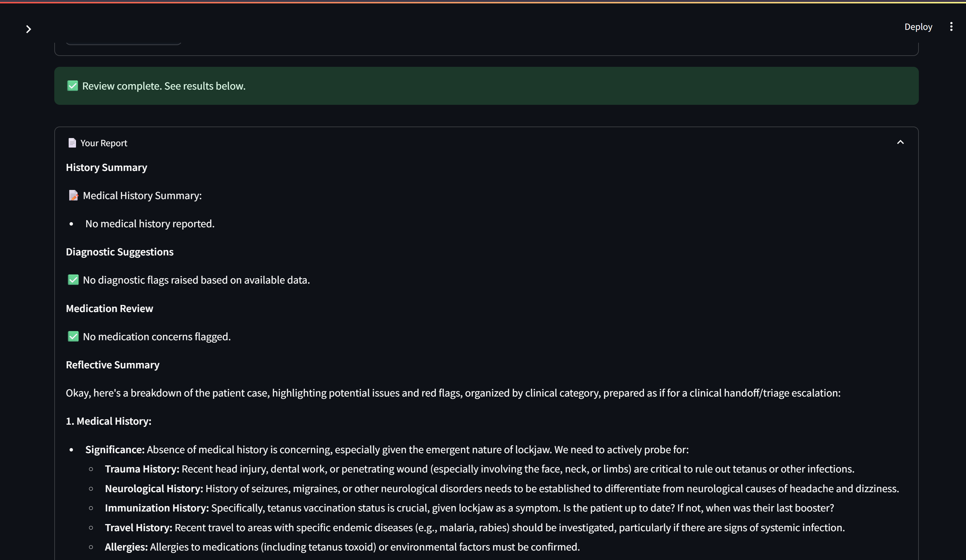This screenshot has width=966, height=560.
Task: Click the No medical history reported bullet
Action: (150, 224)
